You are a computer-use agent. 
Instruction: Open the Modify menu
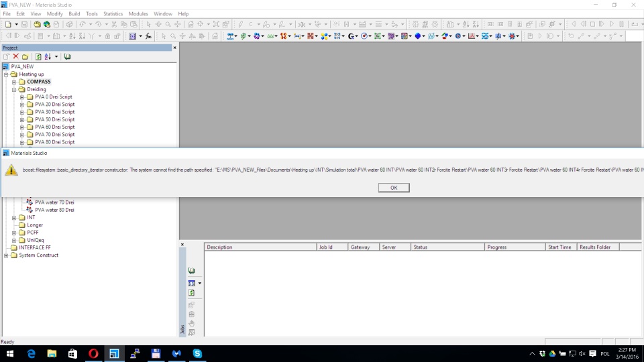[x=54, y=14]
